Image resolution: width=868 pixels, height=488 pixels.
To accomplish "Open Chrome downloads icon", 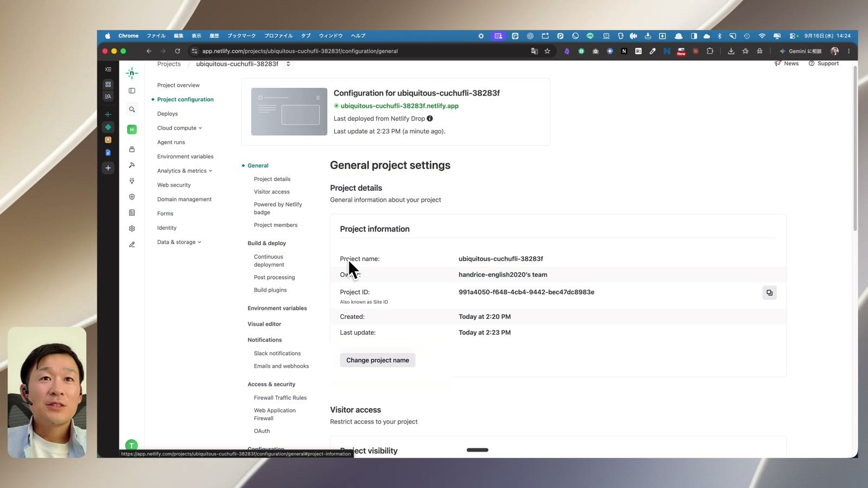I will click(731, 51).
